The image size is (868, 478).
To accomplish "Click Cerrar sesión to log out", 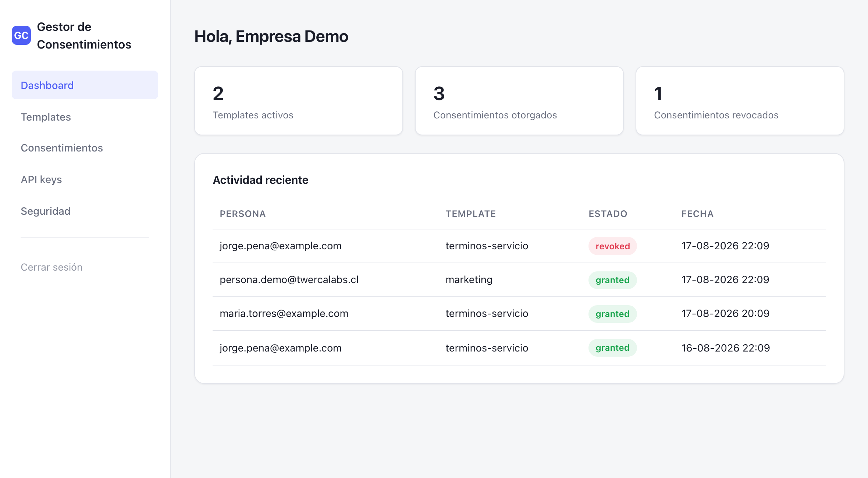I will coord(51,267).
